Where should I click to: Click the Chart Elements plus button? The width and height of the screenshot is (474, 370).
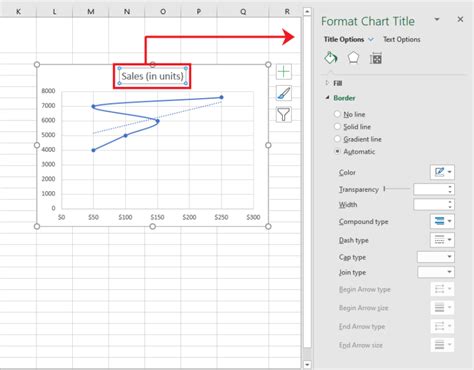pyautogui.click(x=284, y=72)
